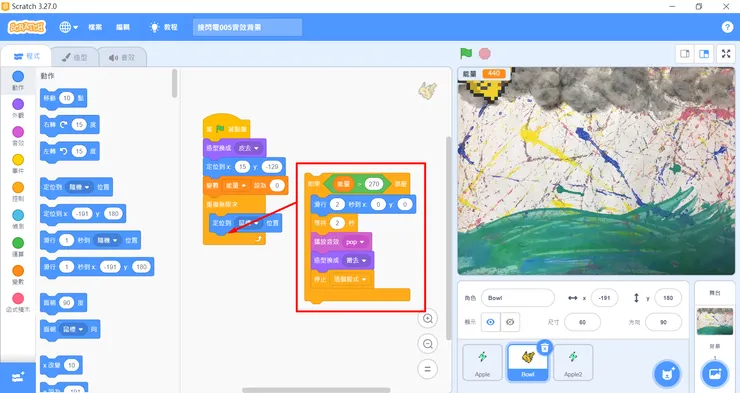The height and width of the screenshot is (393, 740).
Task: Select the stage backdrop thumbnail
Action: 715,321
